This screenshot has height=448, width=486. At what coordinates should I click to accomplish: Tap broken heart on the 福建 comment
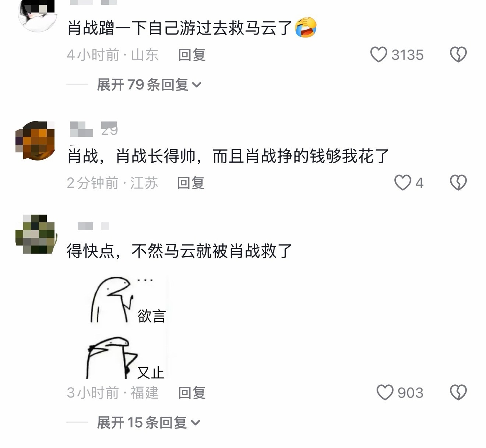(458, 392)
